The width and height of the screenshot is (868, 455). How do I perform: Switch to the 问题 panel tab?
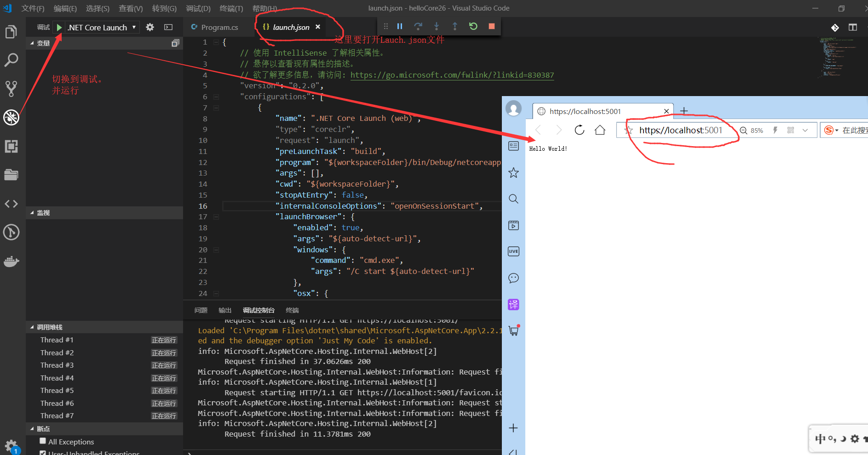[x=201, y=310]
